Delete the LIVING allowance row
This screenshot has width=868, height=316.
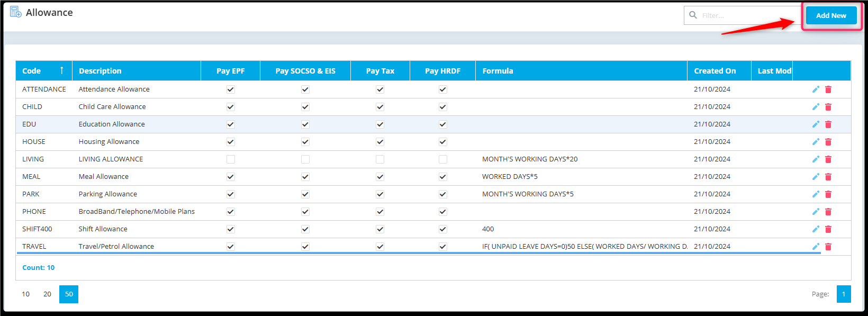828,159
